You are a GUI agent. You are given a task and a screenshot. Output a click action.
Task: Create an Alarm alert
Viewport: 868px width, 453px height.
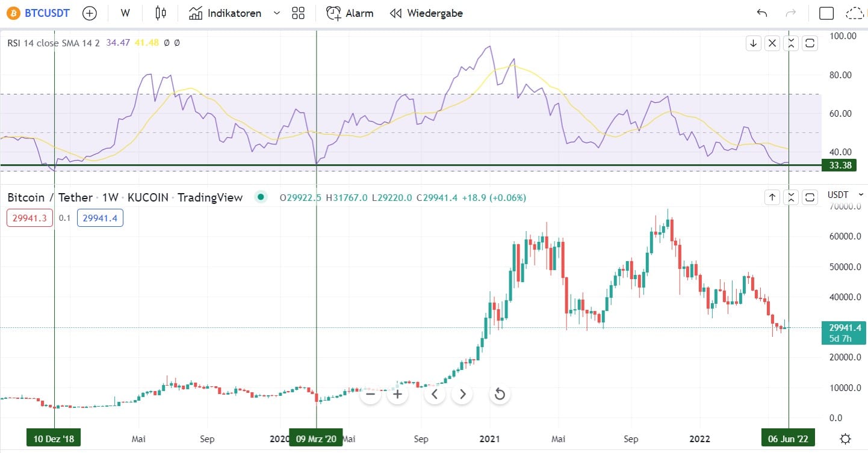350,13
